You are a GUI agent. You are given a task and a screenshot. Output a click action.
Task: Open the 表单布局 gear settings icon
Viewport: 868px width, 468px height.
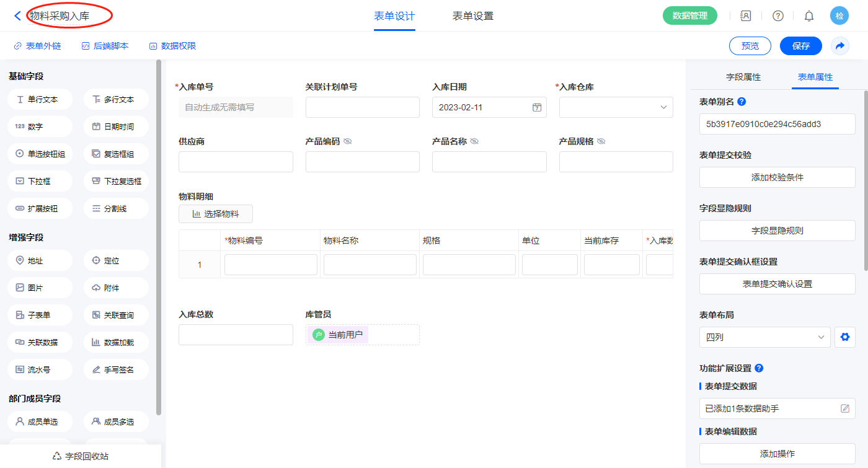(x=844, y=338)
